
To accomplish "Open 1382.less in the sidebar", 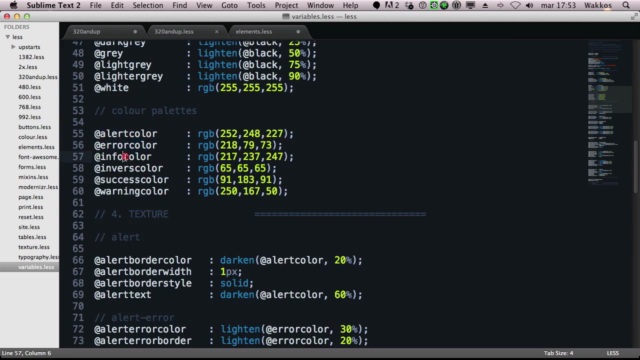I will click(31, 57).
